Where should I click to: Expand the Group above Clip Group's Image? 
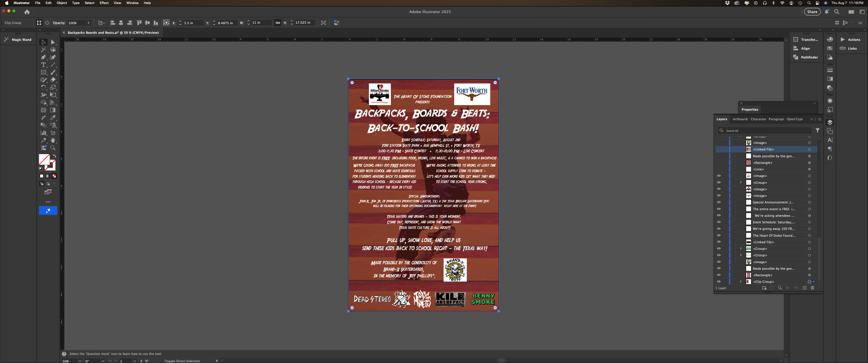coord(741,255)
